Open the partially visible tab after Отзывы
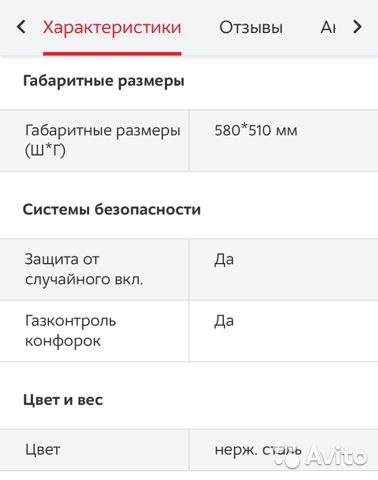Screen dimensions: 378x480 [328, 27]
